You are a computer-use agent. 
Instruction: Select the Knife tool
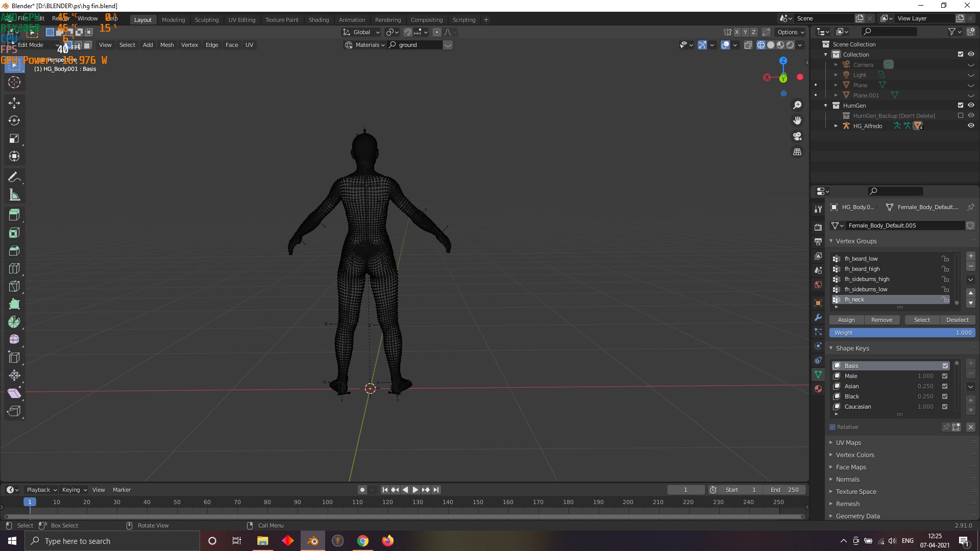coord(14,286)
